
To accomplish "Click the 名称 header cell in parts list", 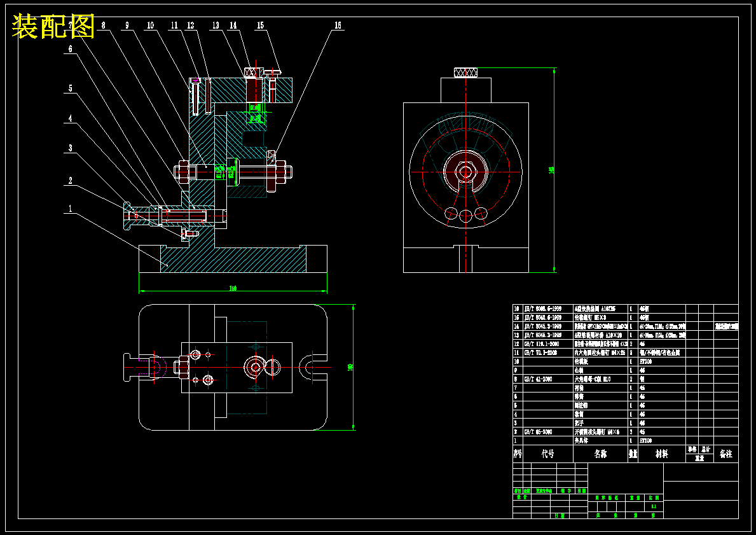I will [601, 454].
